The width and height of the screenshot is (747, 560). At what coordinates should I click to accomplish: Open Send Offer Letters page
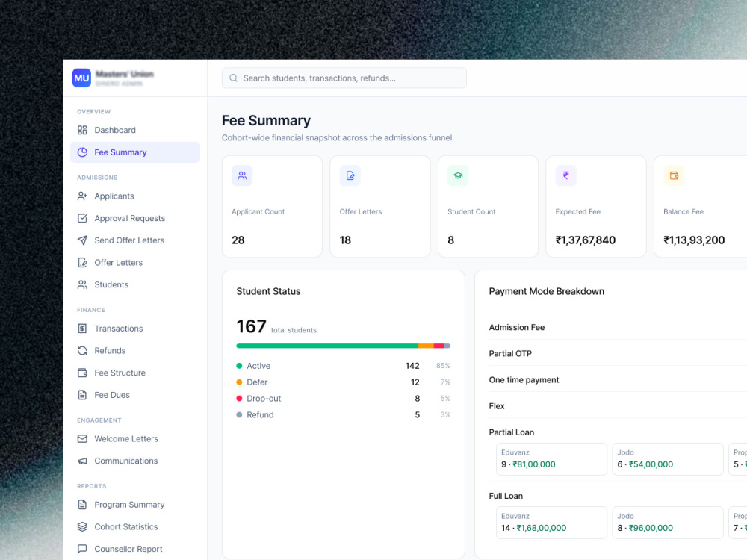(134, 240)
